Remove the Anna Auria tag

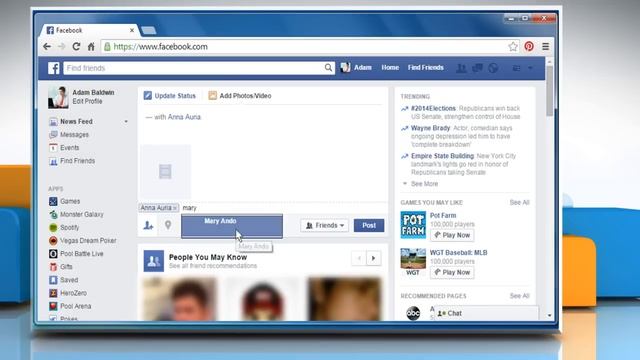pos(175,208)
